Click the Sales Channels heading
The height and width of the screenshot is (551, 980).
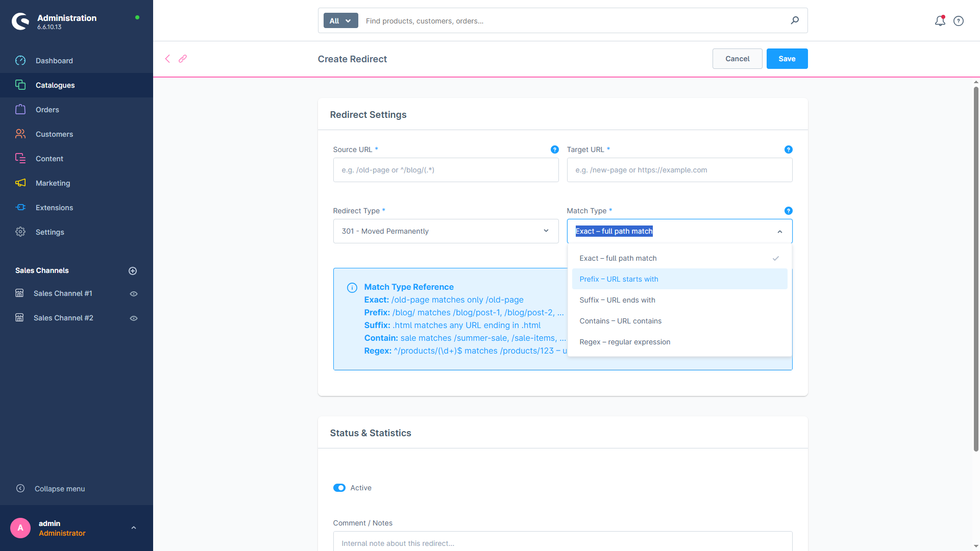coord(42,270)
